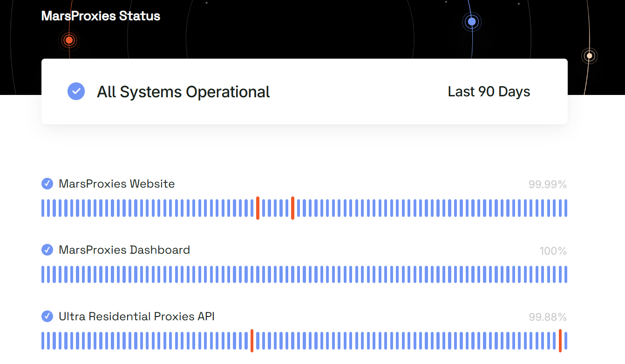Screen dimensions: 625x364
Task: Click the orange planet icon in header
Action: (x=69, y=40)
